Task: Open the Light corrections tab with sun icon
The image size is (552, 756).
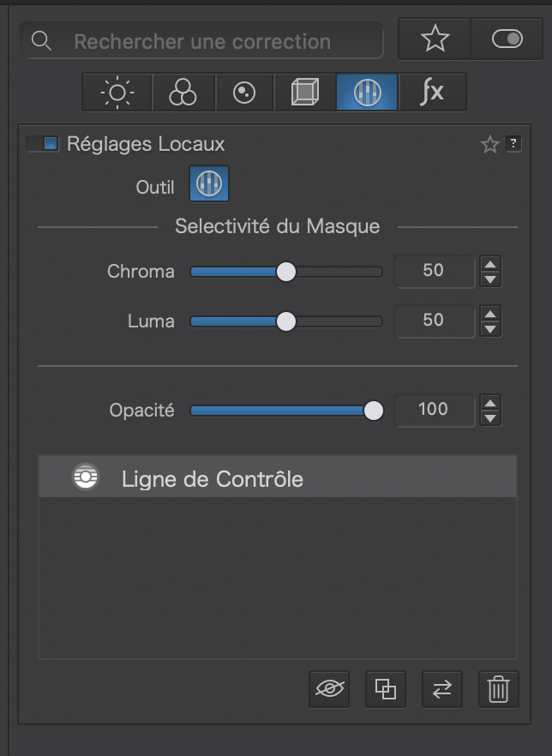Action: click(x=117, y=93)
